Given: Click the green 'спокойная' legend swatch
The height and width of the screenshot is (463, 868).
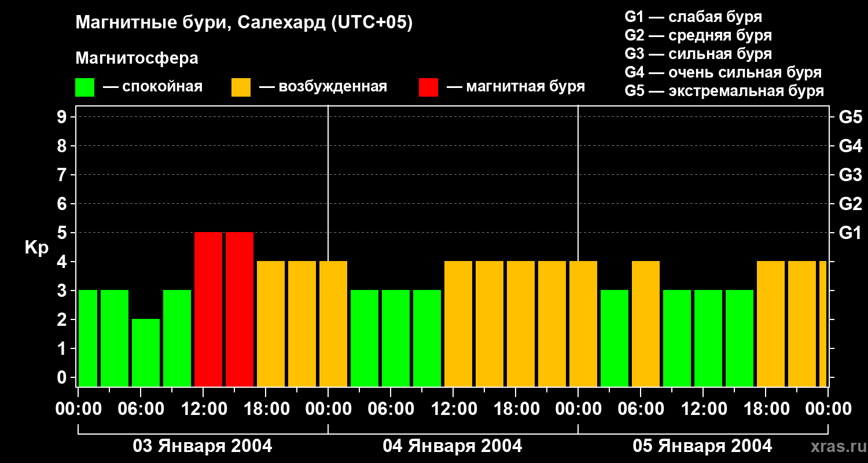Looking at the screenshot, I should 85,87.
